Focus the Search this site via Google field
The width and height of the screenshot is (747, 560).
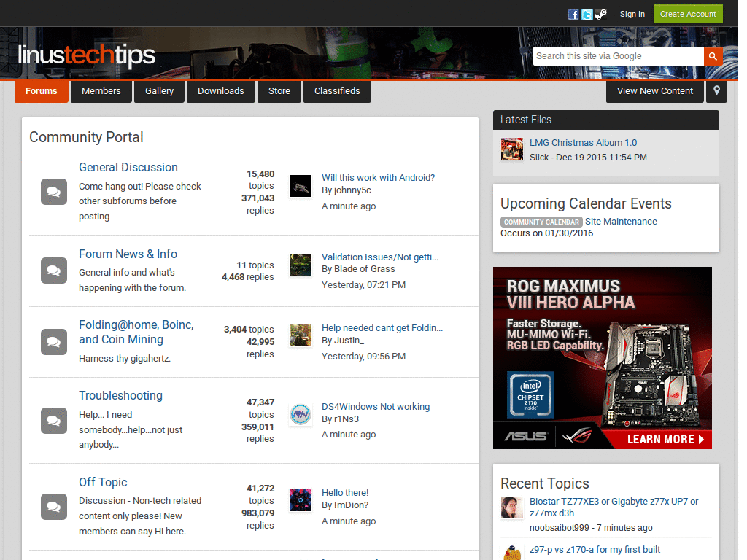(x=619, y=56)
